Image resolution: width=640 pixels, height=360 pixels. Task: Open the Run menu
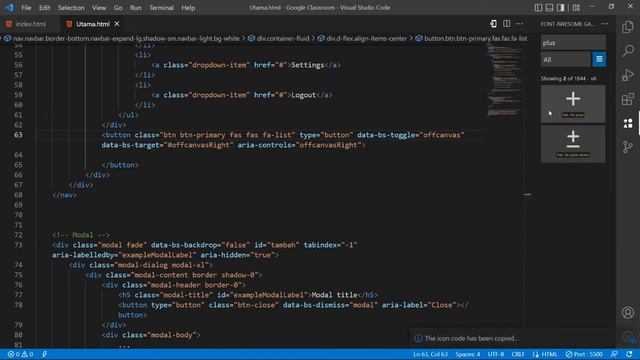(136, 7)
